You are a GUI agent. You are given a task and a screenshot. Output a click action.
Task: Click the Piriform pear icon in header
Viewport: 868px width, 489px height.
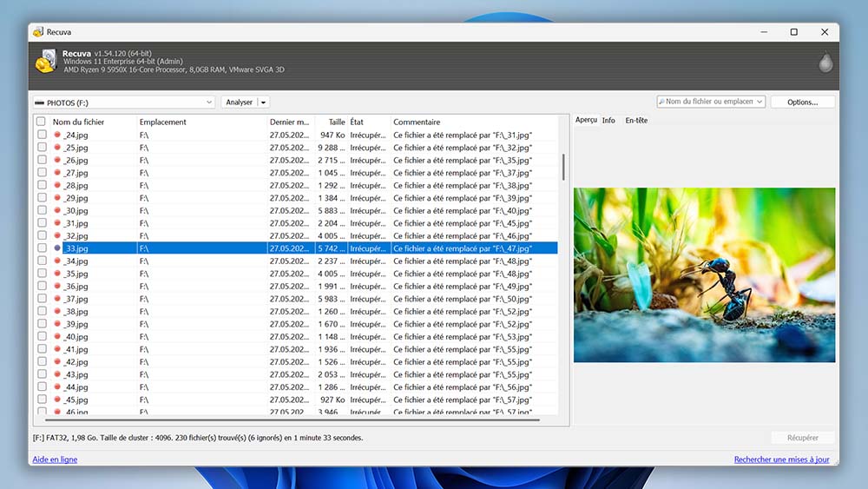(x=825, y=63)
